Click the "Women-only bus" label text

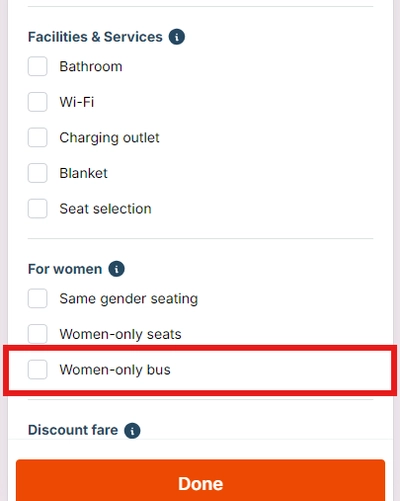[115, 370]
